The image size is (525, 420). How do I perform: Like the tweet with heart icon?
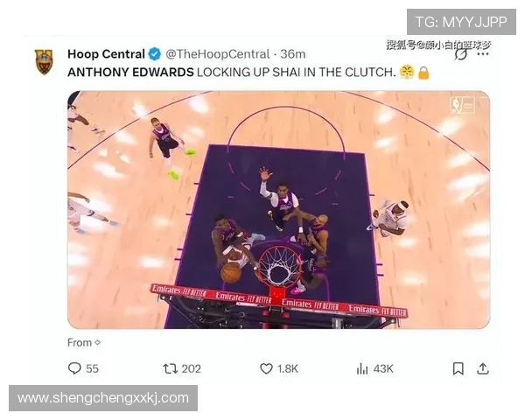[x=266, y=368]
